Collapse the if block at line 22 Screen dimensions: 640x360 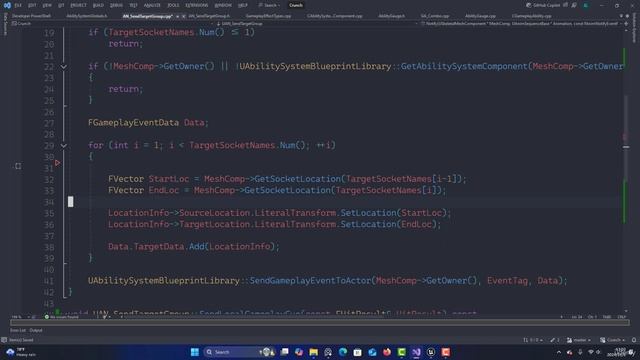(64, 67)
